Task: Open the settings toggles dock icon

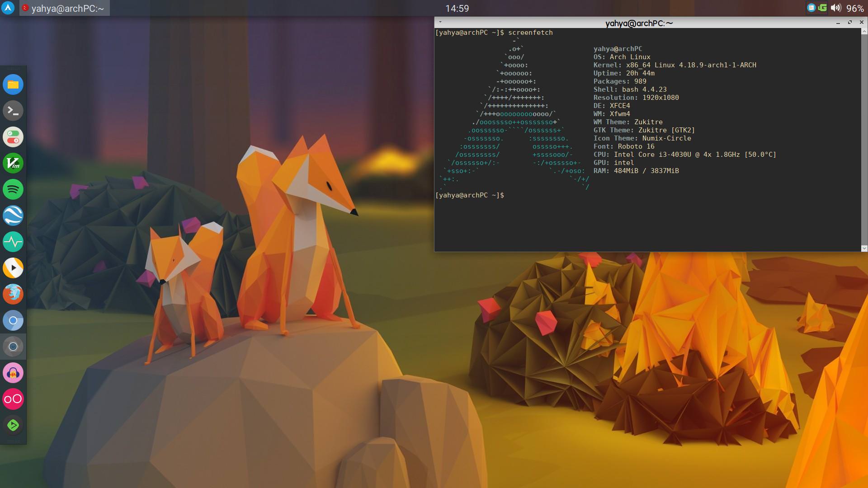Action: (x=13, y=137)
